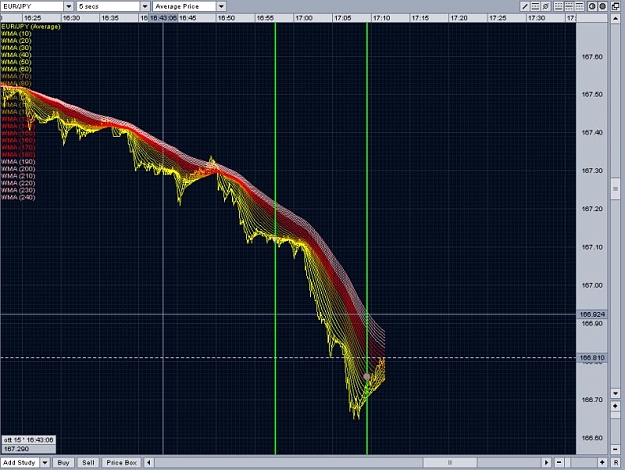Click the horizontal zoom slider handle
The height and width of the screenshot is (470, 625).
pyautogui.click(x=568, y=462)
